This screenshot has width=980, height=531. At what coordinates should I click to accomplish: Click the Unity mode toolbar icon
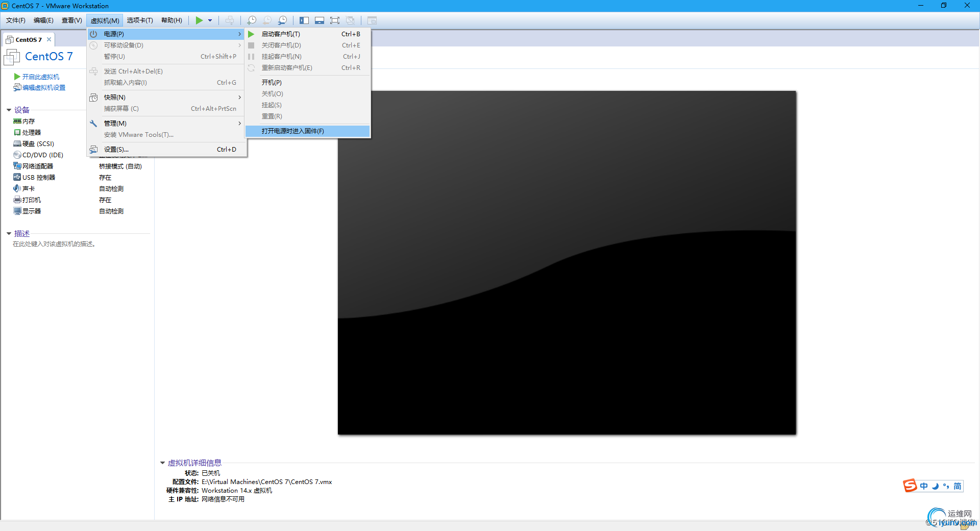coord(350,20)
